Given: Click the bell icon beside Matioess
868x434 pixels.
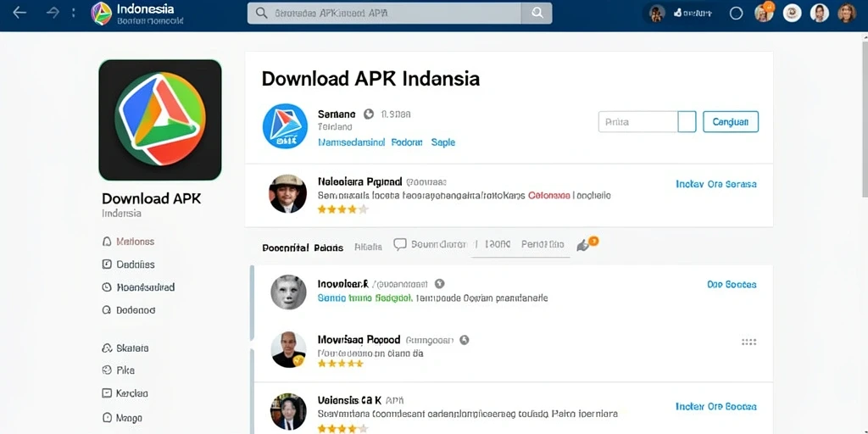Looking at the screenshot, I should pyautogui.click(x=108, y=242).
